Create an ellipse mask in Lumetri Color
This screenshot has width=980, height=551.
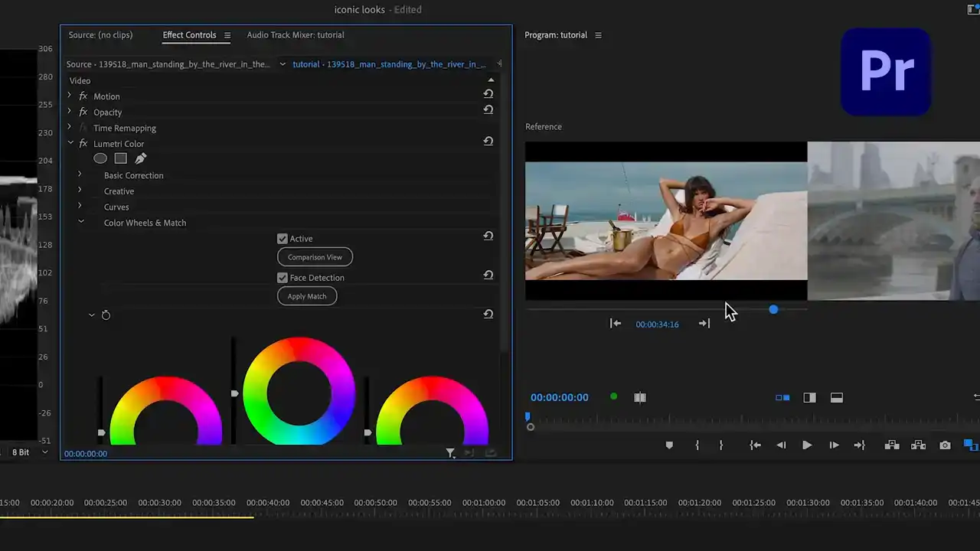click(100, 158)
